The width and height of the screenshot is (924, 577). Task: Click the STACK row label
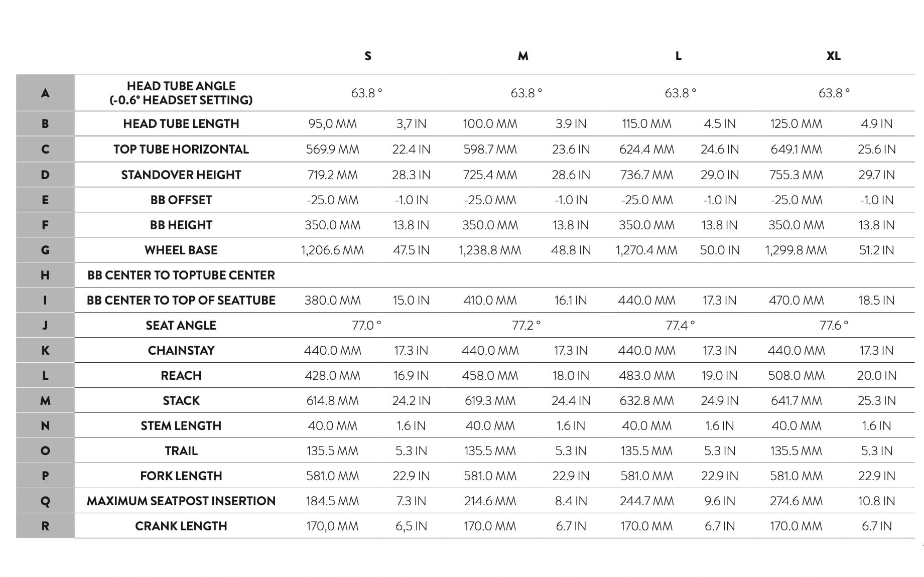pyautogui.click(x=181, y=400)
